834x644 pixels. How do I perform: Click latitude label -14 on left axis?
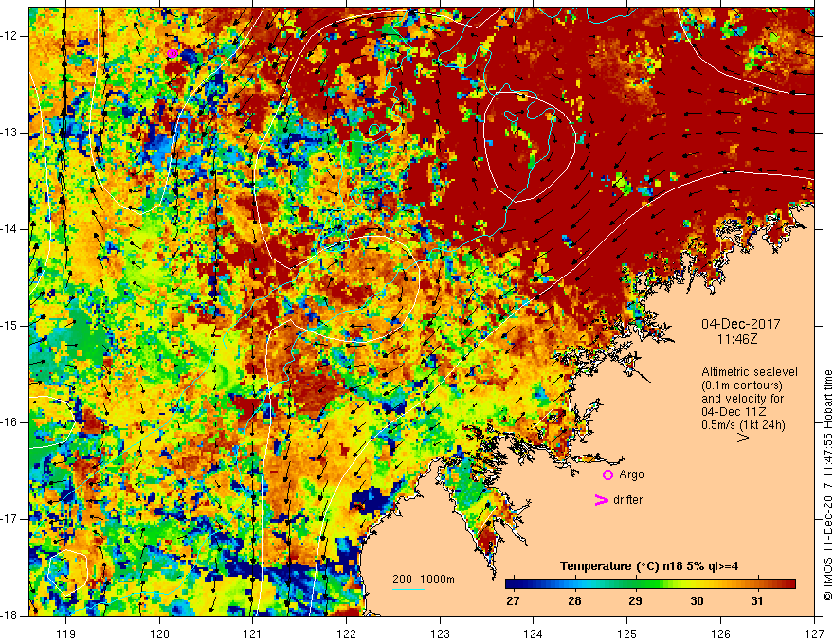coord(9,229)
